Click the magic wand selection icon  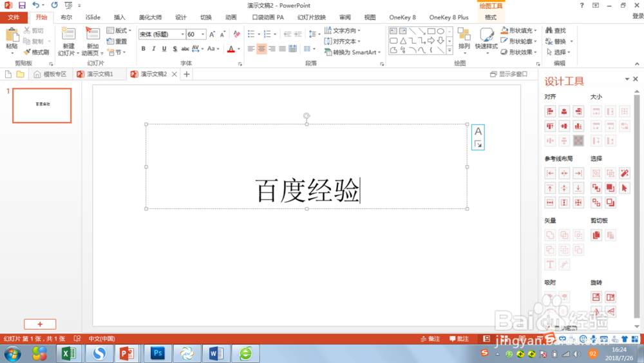coord(624,173)
